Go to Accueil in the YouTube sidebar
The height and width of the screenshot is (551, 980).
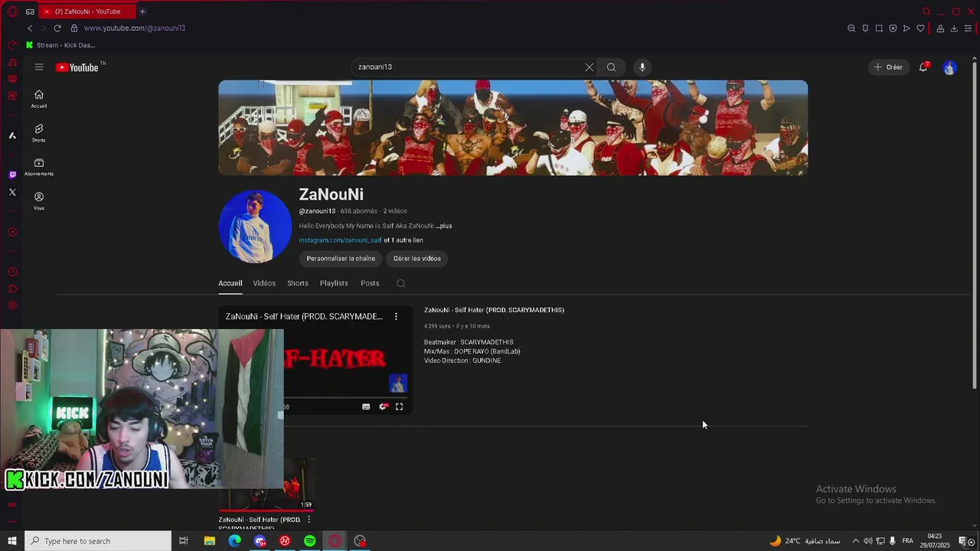coord(39,99)
